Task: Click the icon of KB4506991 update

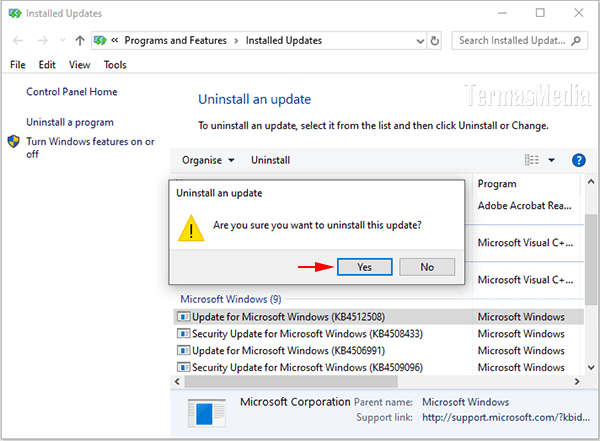Action: tap(183, 351)
